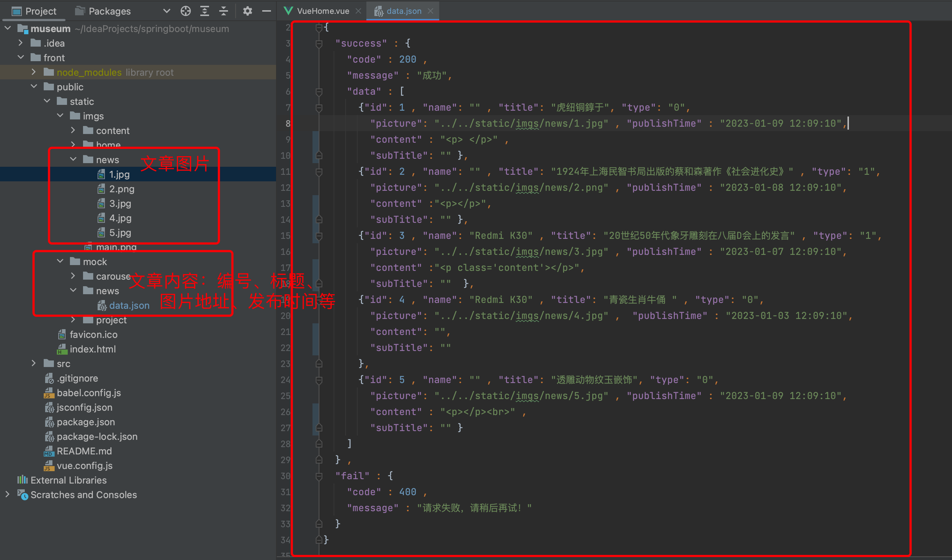Click the title 虎纽铜錞于 in line 7
952x560 pixels.
[x=580, y=107]
